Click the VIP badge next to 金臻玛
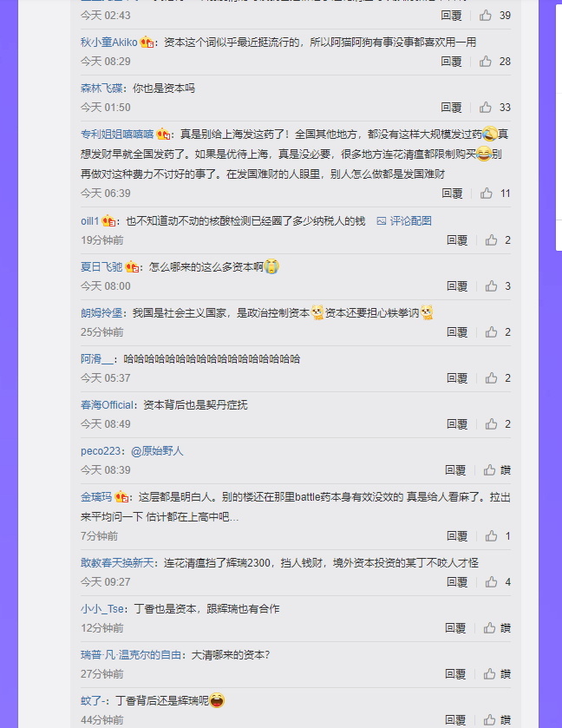 [x=121, y=497]
